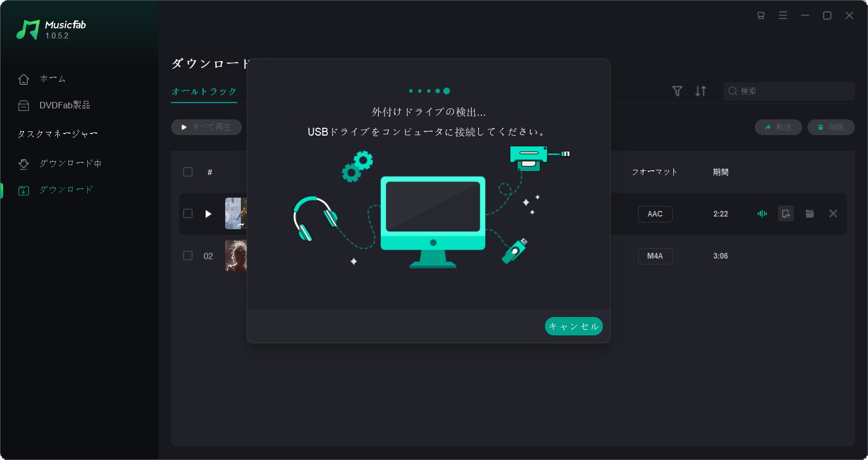Switch to the オールトラック tab
Screen dimensions: 868x460
pos(204,91)
